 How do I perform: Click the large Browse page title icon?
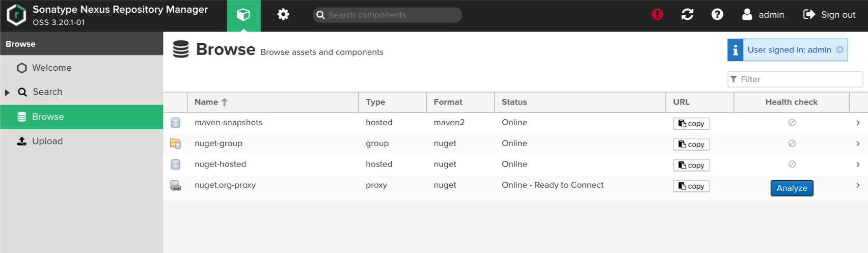tap(181, 49)
